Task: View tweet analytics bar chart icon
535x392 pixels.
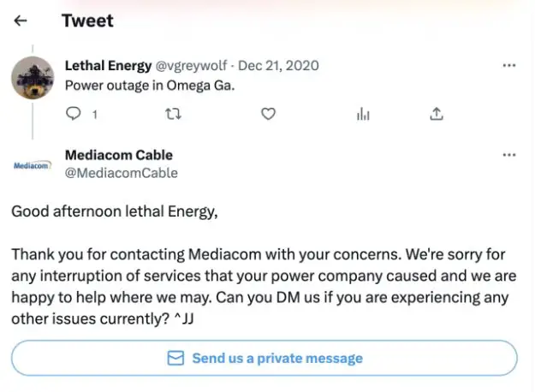Action: point(363,114)
